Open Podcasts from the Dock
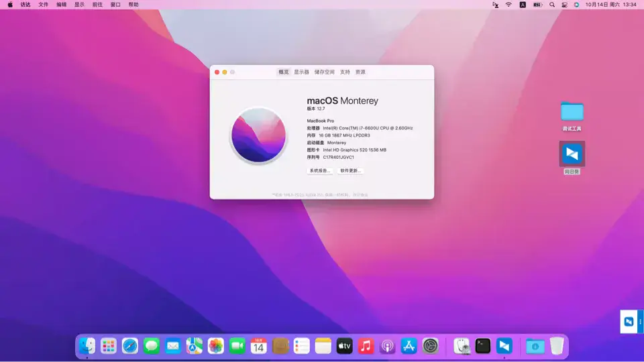The width and height of the screenshot is (644, 362). tap(387, 346)
